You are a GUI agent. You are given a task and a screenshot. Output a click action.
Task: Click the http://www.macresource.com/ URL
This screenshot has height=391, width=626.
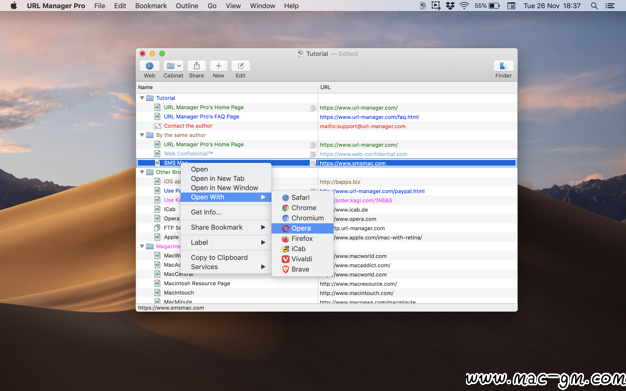point(358,284)
